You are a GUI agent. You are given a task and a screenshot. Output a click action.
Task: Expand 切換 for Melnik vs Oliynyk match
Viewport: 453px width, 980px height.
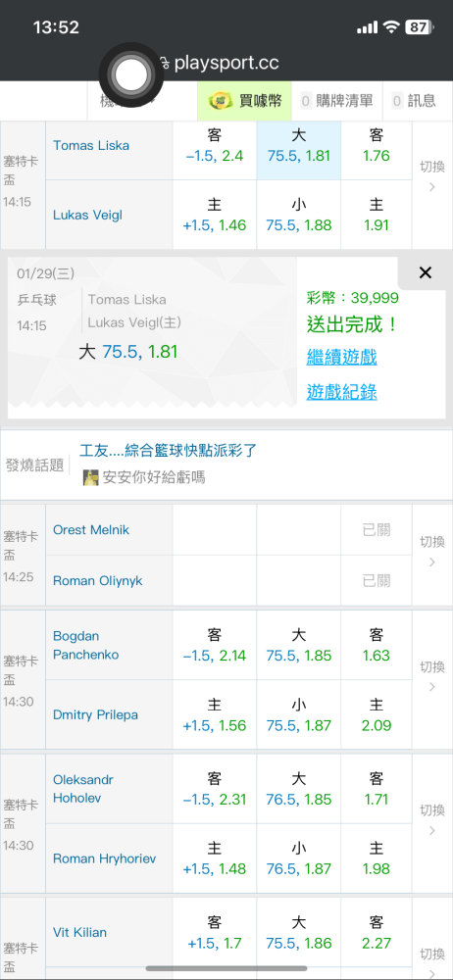pos(432,552)
